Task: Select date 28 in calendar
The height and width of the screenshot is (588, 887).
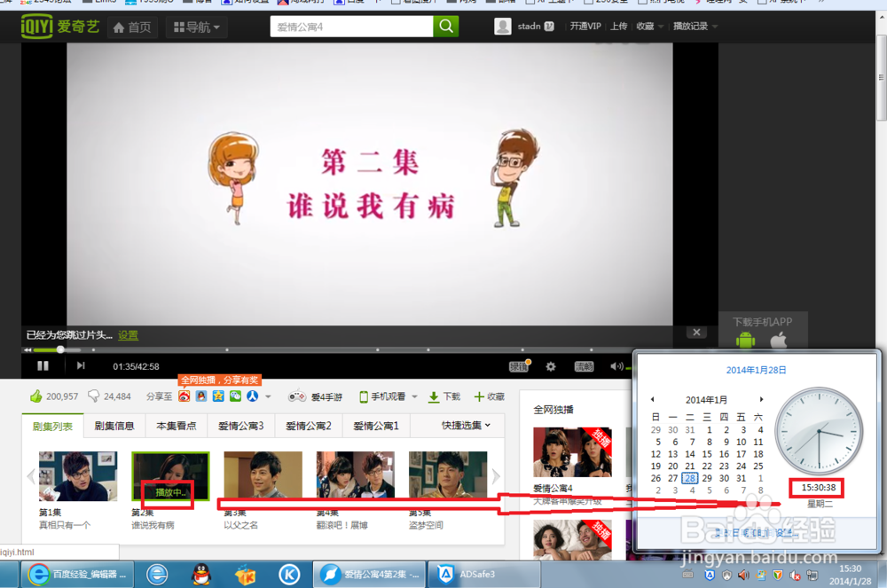Action: coord(689,478)
